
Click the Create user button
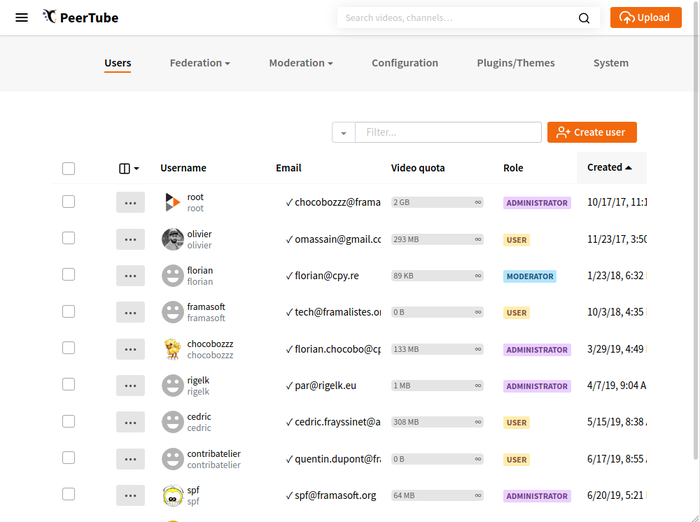591,132
